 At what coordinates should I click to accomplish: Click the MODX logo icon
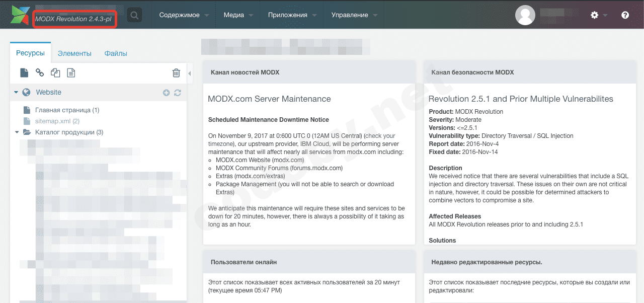pos(20,15)
